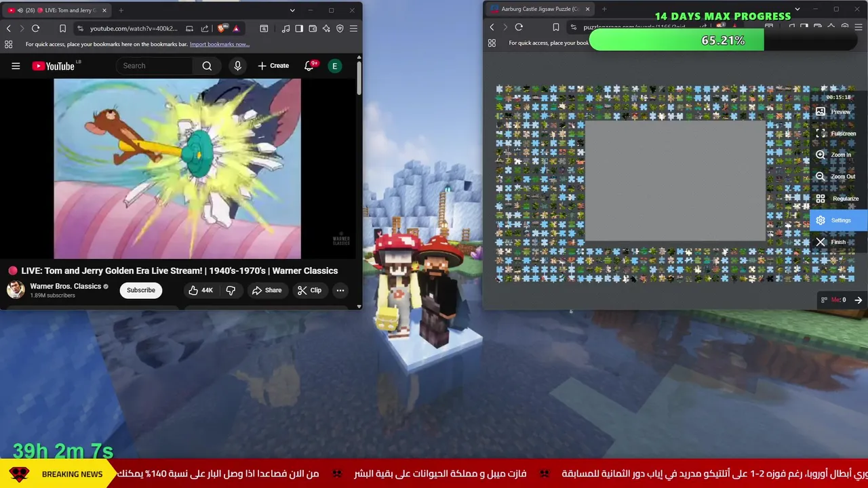Viewport: 868px width, 488px height.
Task: Open the Brave main menu in puzzle window
Action: pyautogui.click(x=859, y=27)
